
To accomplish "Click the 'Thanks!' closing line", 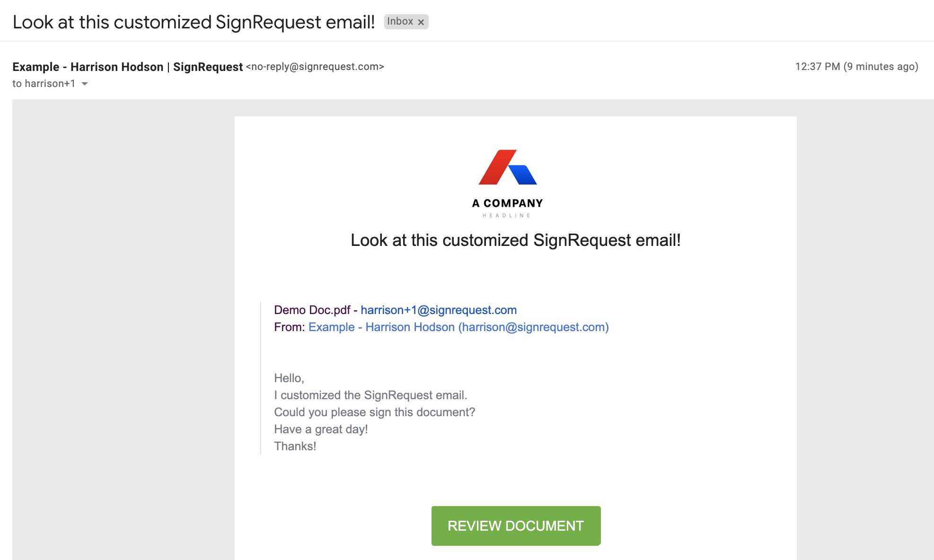I will (295, 446).
